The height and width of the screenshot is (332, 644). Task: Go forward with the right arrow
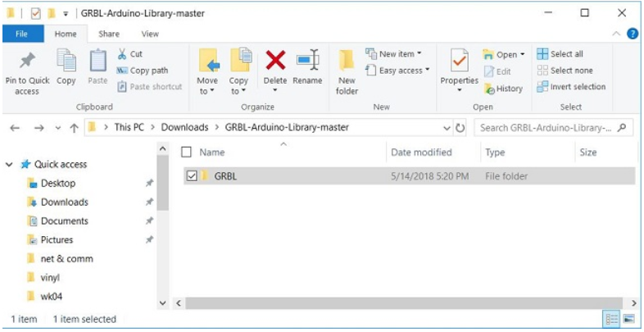click(39, 128)
